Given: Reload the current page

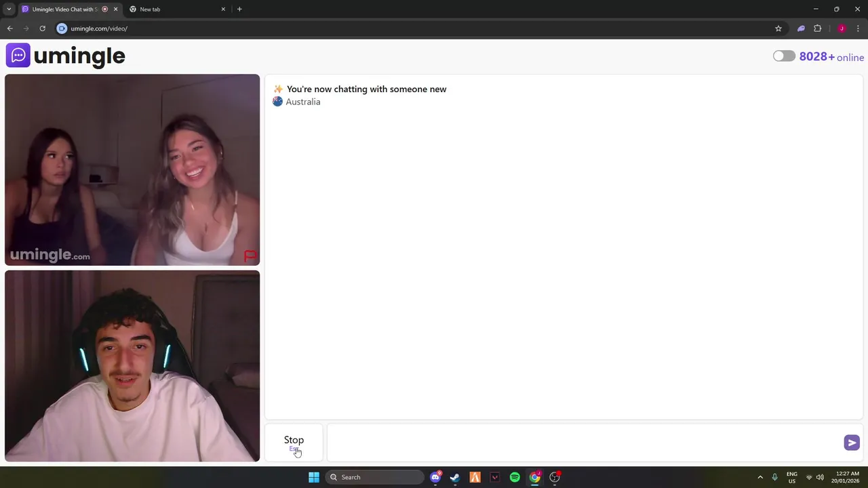Looking at the screenshot, I should pos(42,28).
